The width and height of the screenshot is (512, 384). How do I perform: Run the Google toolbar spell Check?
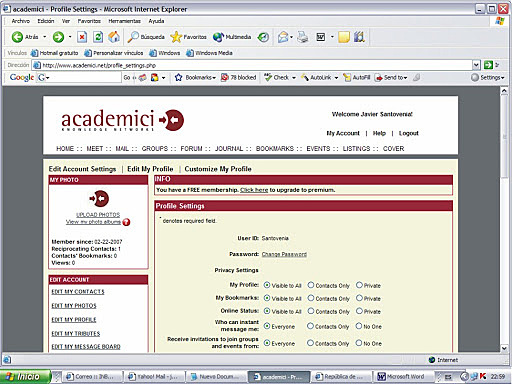(277, 77)
